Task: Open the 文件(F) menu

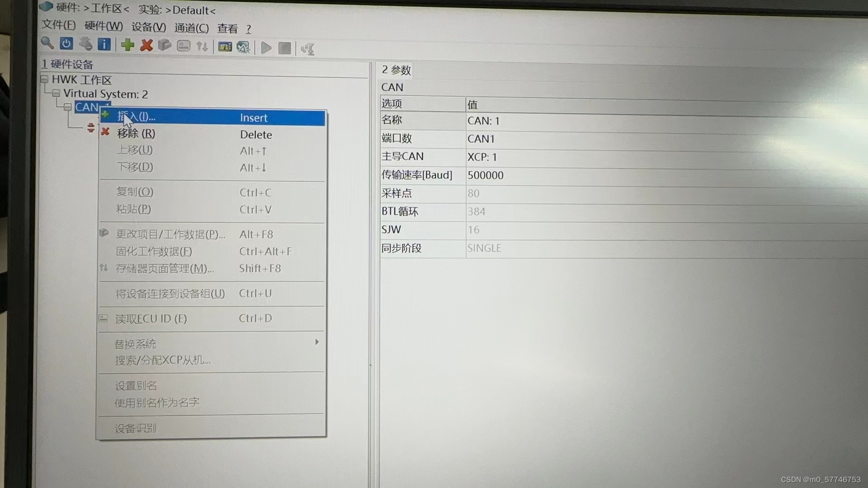Action: coord(59,25)
